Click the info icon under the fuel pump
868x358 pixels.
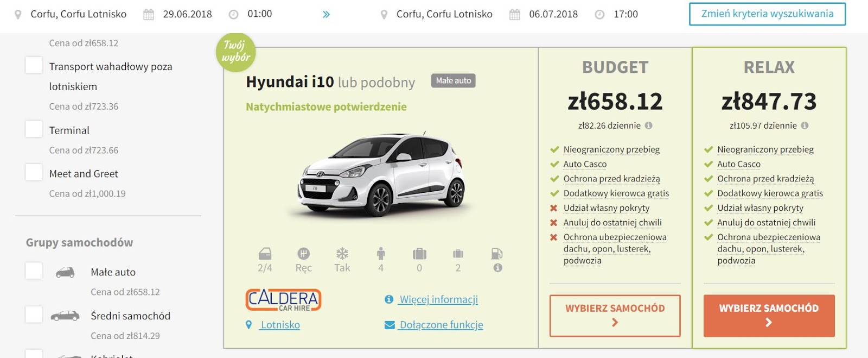[x=498, y=267]
